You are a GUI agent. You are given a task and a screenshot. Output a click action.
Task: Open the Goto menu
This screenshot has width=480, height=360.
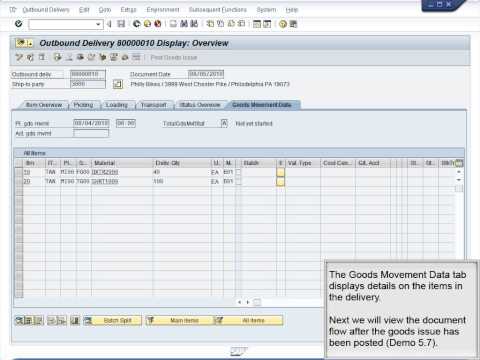105,10
